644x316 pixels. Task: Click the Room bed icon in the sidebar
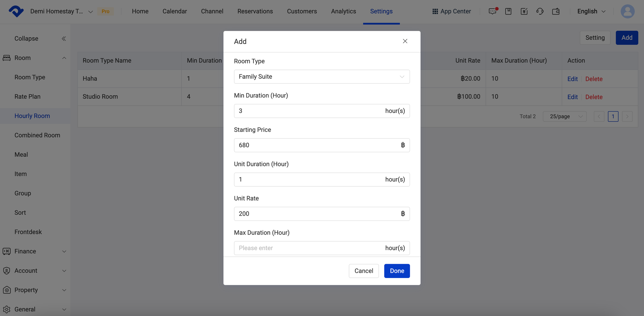pyautogui.click(x=7, y=58)
